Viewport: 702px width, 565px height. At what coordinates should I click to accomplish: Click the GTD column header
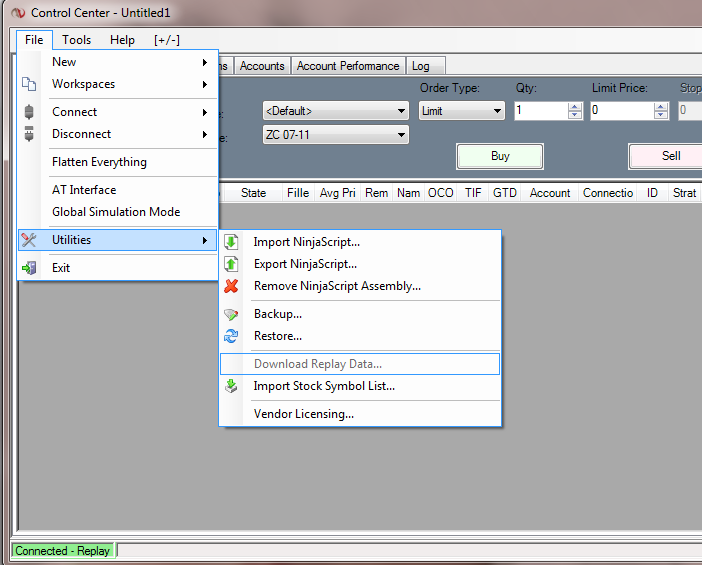[x=505, y=193]
